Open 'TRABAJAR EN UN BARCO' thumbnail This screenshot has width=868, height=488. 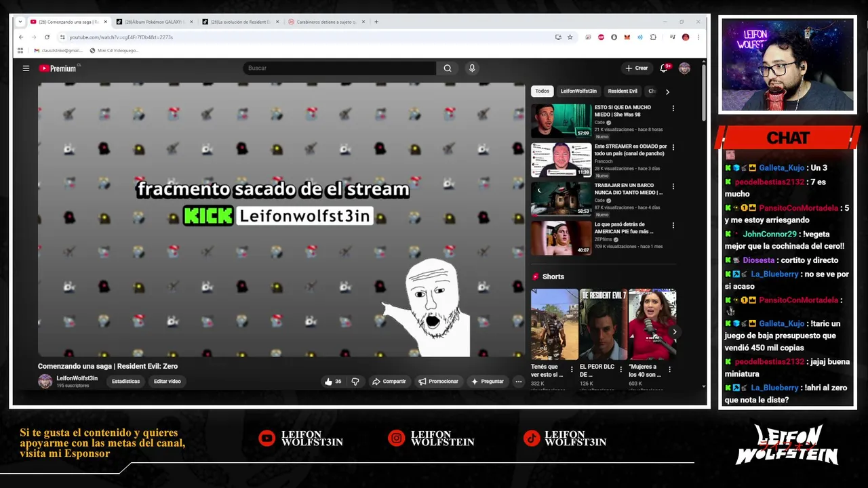[x=561, y=199]
